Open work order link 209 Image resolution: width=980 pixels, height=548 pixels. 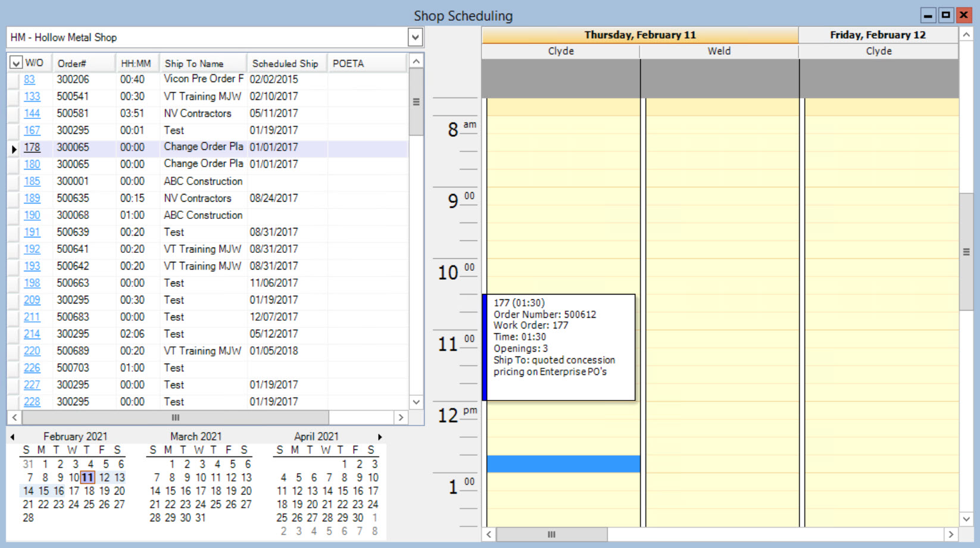(x=32, y=300)
